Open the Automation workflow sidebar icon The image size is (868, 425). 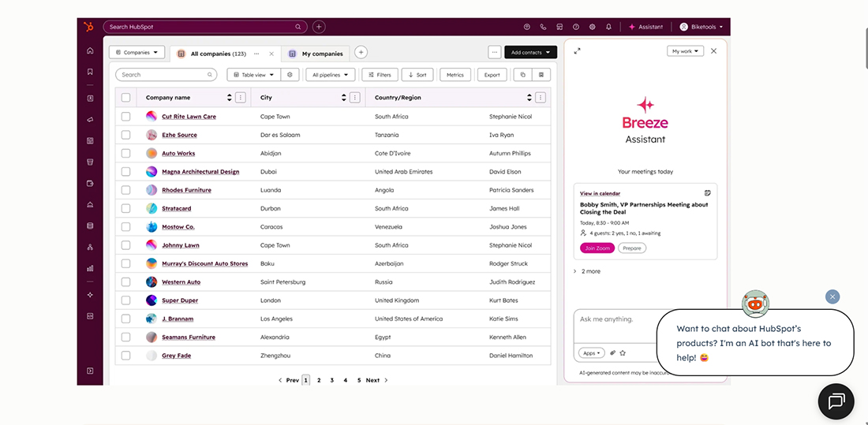[x=90, y=248]
